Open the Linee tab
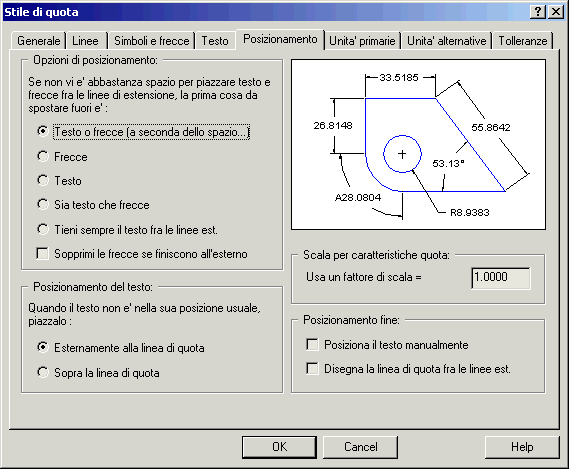569x469 pixels. (x=85, y=41)
